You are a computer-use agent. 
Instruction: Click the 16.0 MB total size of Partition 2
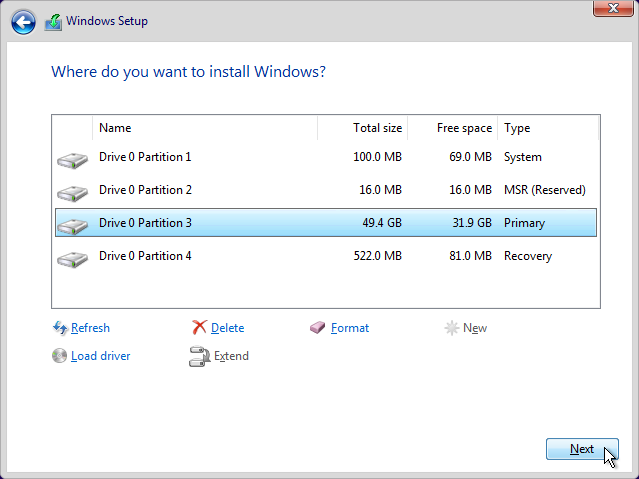pyautogui.click(x=380, y=190)
